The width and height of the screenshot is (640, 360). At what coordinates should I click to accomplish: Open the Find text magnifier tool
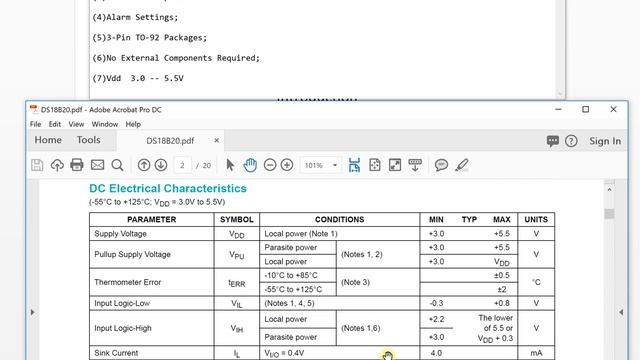(117, 165)
